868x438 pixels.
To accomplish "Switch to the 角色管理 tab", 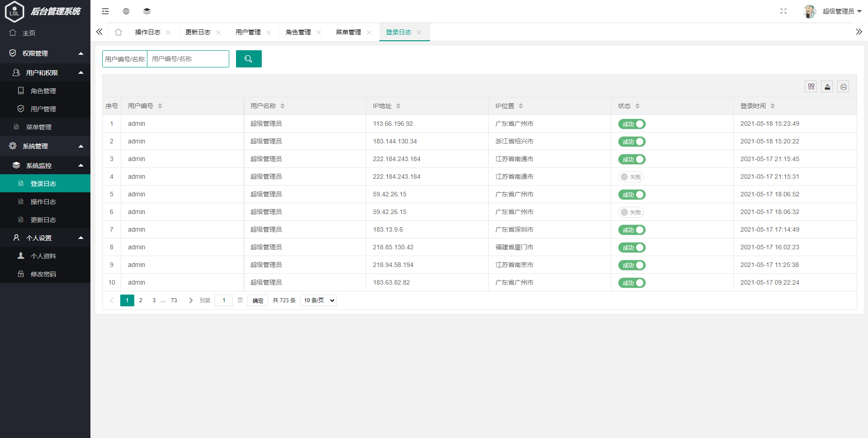I will pos(298,32).
